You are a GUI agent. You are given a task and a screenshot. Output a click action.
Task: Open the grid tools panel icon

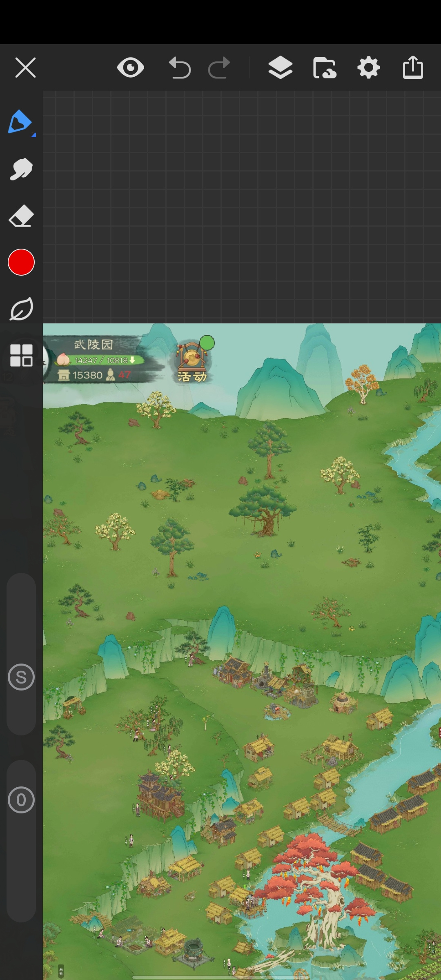tap(21, 355)
